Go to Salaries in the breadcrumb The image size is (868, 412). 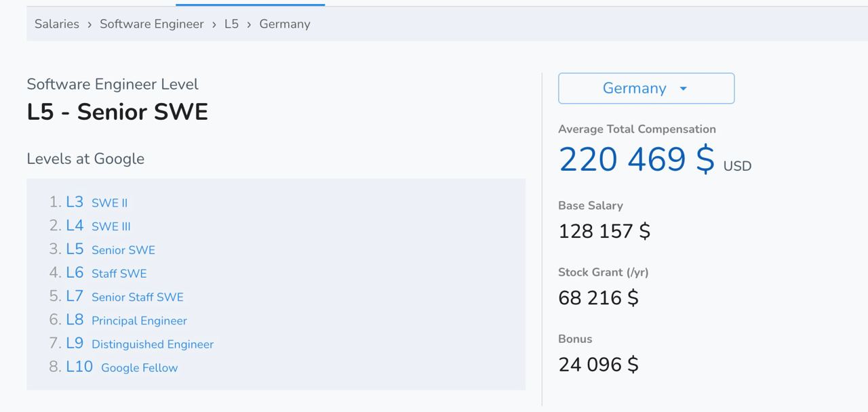tap(57, 24)
